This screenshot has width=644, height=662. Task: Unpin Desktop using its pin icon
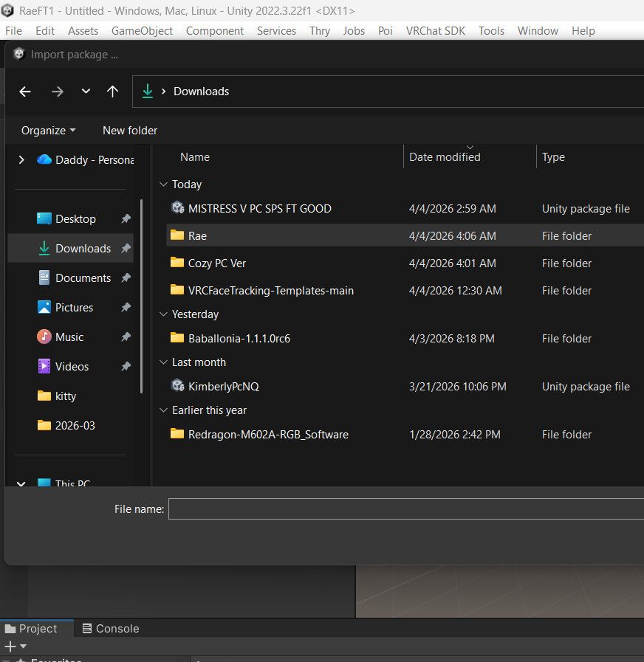point(126,218)
